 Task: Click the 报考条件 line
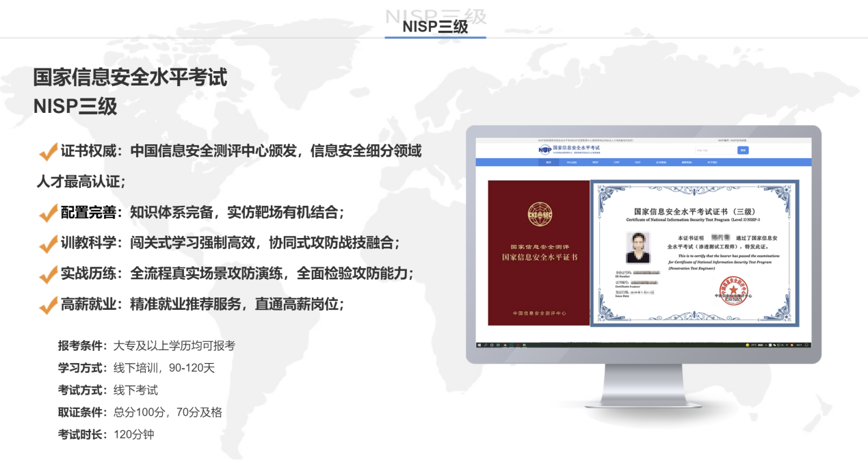(147, 345)
